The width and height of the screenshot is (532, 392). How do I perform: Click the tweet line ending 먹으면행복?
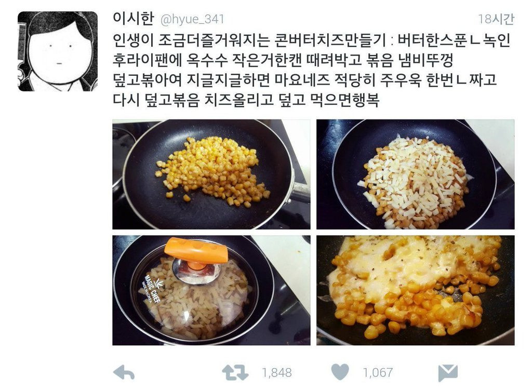pos(246,100)
